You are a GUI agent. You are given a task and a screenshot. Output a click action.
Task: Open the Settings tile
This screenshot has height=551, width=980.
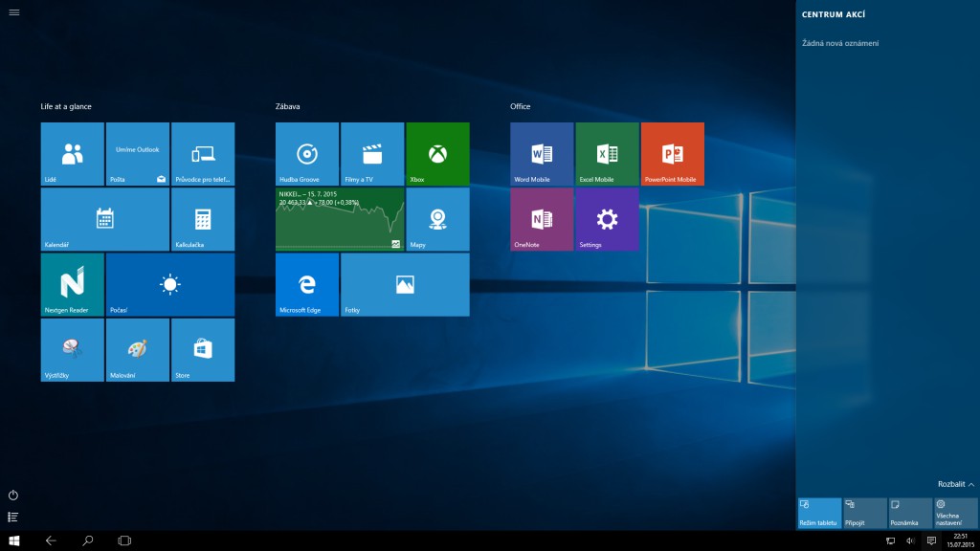click(x=608, y=219)
